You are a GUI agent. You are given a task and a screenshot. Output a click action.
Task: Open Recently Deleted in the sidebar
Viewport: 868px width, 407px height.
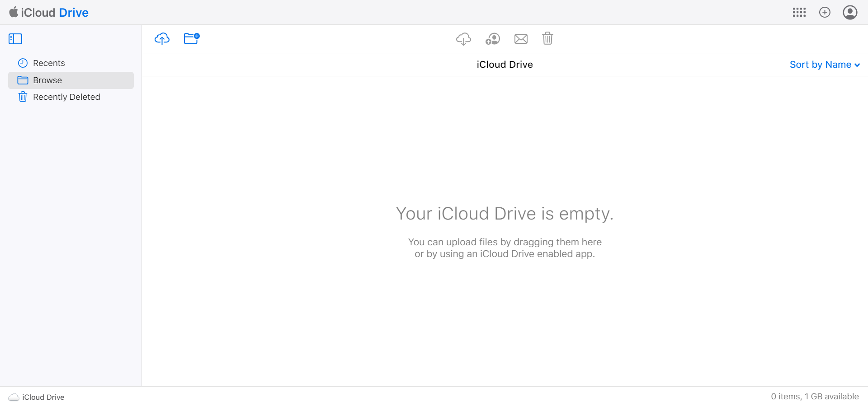(x=71, y=97)
